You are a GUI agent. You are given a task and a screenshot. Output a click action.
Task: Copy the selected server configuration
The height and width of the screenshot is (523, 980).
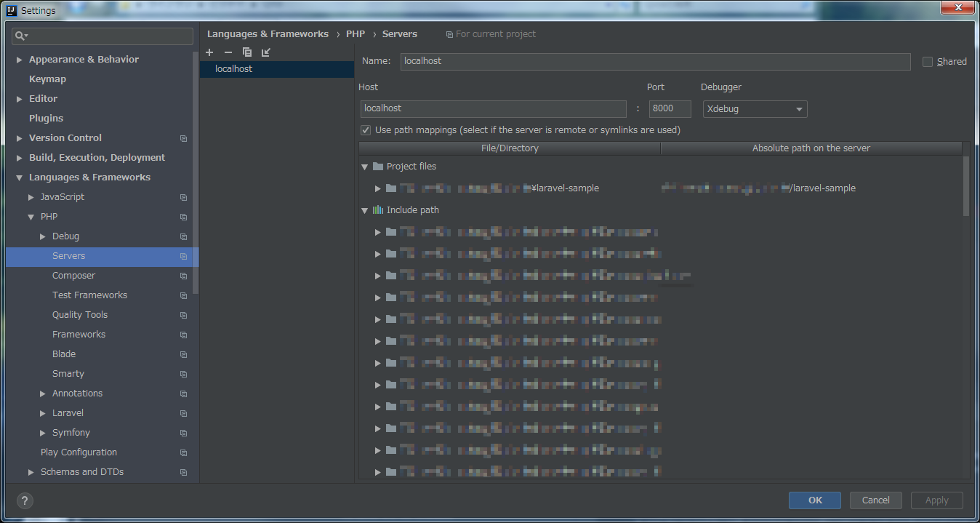click(x=247, y=52)
